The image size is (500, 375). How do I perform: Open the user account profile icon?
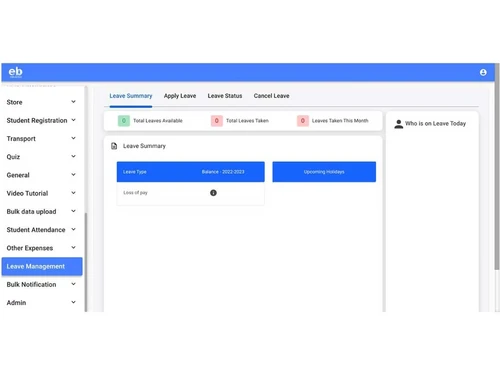click(483, 72)
